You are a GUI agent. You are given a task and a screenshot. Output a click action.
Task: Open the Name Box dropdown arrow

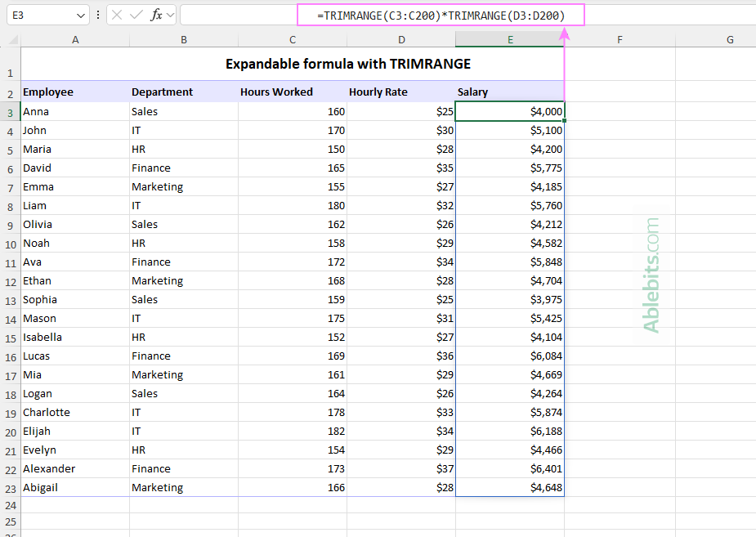tap(80, 16)
